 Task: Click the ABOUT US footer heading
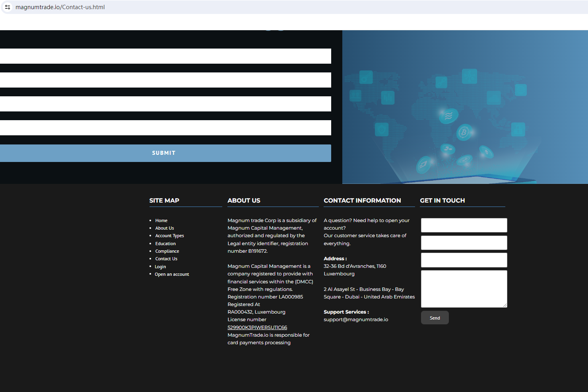click(x=244, y=201)
